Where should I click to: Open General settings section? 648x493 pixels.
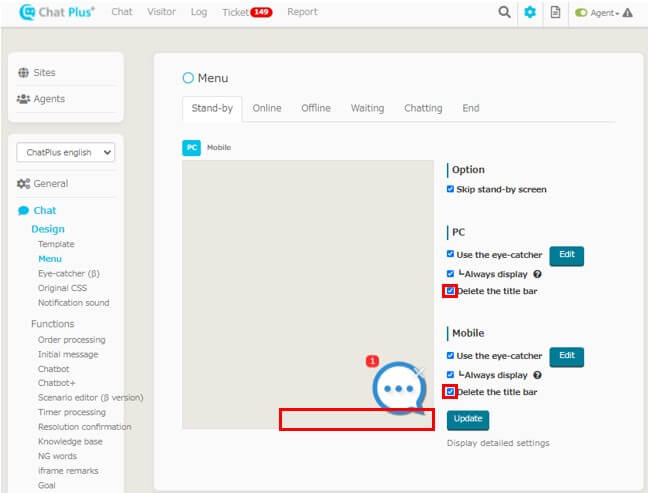[x=50, y=183]
